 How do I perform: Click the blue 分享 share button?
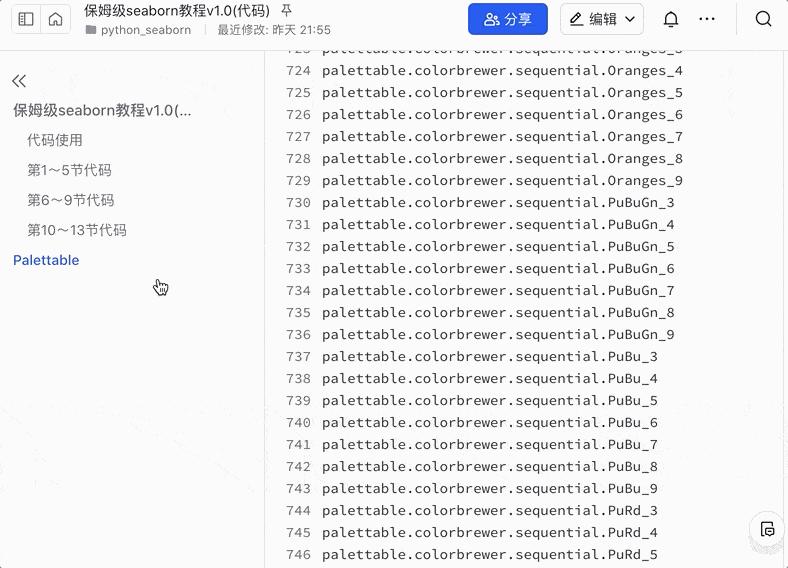tap(508, 19)
